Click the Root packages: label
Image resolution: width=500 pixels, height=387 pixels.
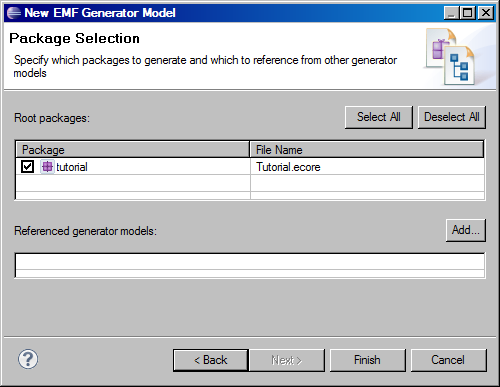pos(52,118)
